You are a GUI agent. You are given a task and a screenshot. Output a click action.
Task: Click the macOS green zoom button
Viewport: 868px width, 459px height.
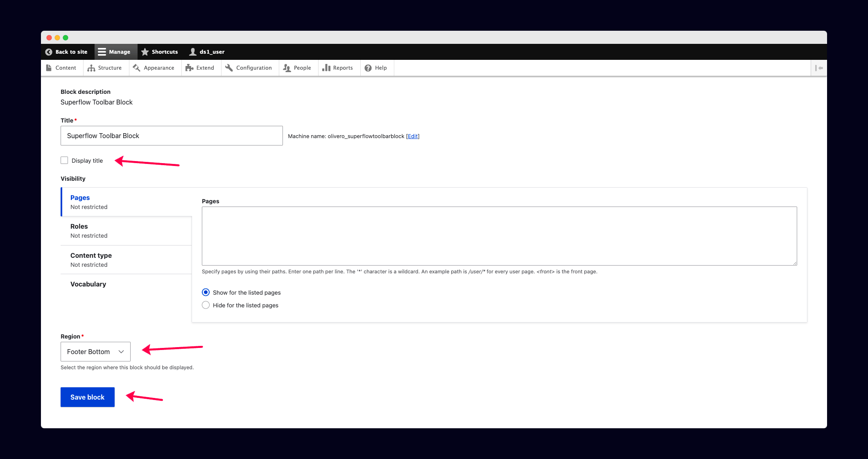(66, 38)
